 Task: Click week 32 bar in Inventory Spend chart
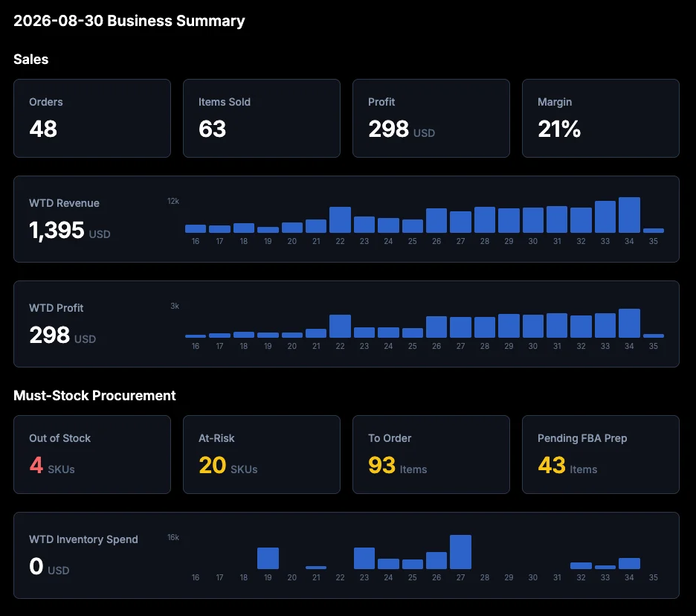click(581, 566)
